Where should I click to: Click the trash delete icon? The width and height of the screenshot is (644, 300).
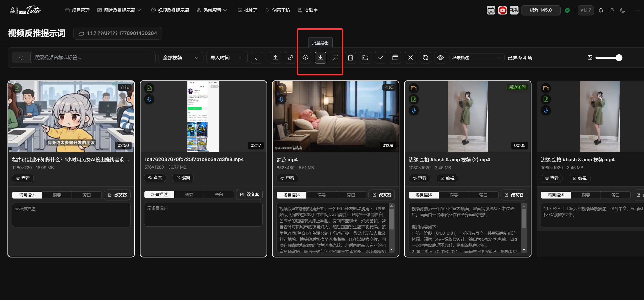click(x=350, y=58)
